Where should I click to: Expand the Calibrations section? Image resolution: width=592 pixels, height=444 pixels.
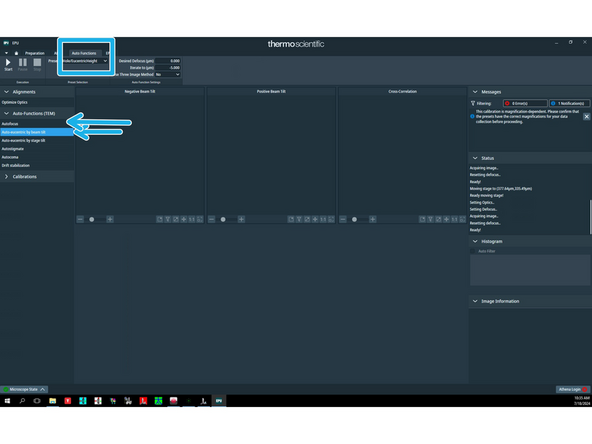coord(6,177)
